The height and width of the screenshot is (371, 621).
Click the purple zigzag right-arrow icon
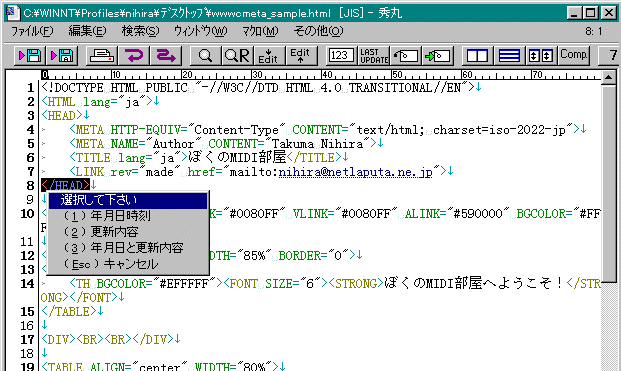[x=166, y=55]
